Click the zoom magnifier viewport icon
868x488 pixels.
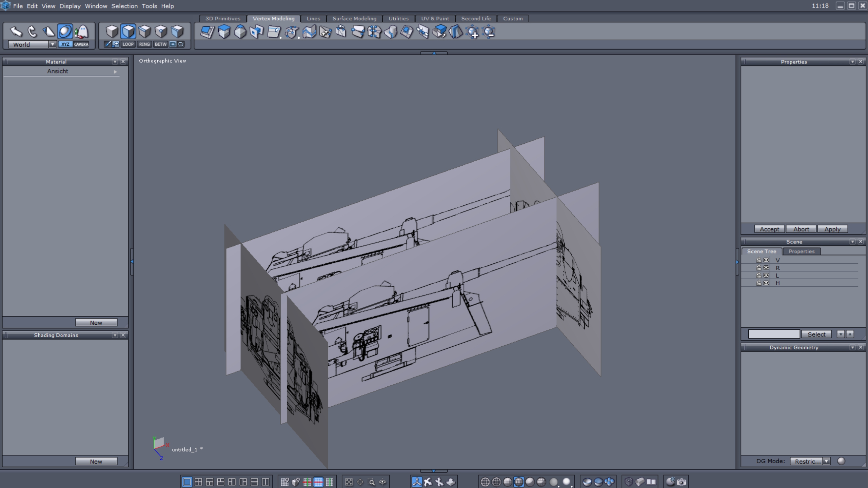(x=371, y=482)
